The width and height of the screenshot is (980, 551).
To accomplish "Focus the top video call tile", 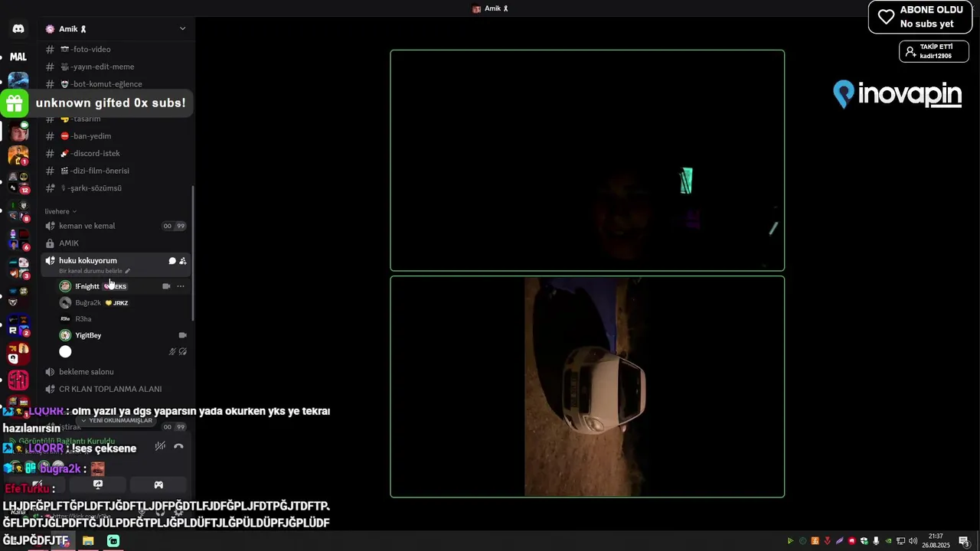I will (587, 161).
